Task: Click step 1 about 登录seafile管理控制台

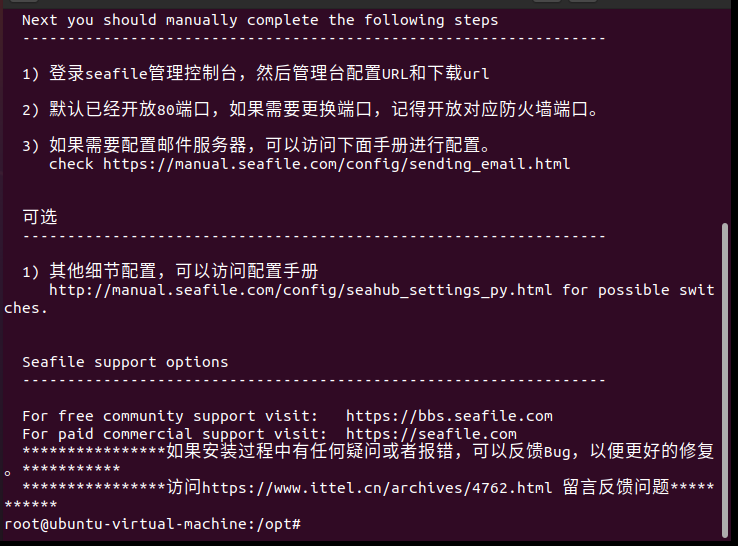Action: [256, 73]
